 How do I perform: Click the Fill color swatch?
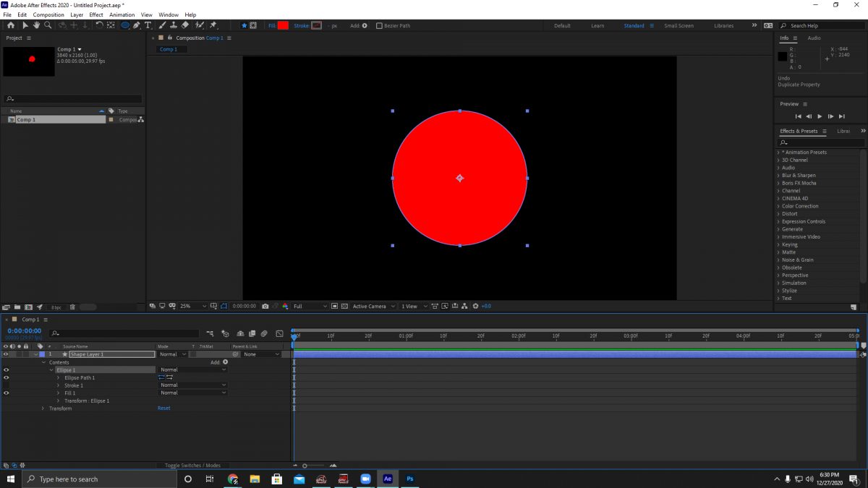[x=283, y=25]
